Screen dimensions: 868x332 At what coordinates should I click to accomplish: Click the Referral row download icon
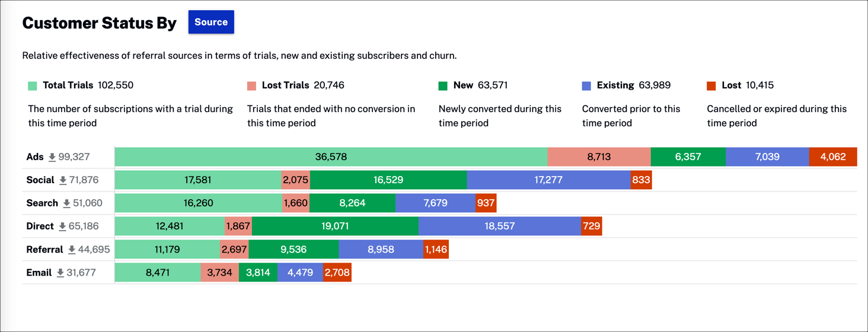point(72,250)
